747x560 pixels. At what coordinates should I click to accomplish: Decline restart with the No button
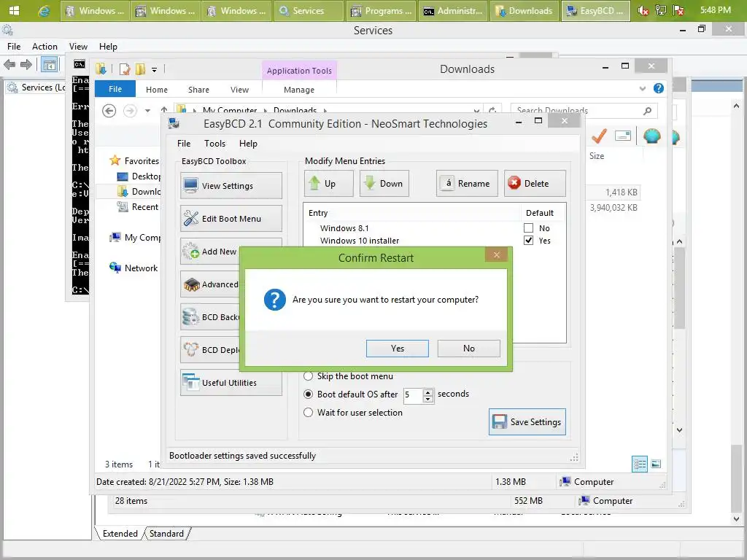(469, 348)
